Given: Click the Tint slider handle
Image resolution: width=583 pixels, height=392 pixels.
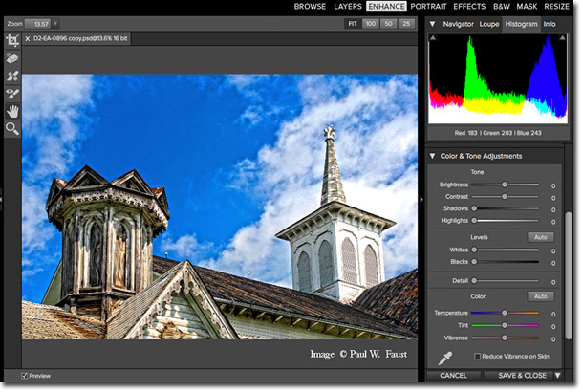Looking at the screenshot, I should [505, 325].
